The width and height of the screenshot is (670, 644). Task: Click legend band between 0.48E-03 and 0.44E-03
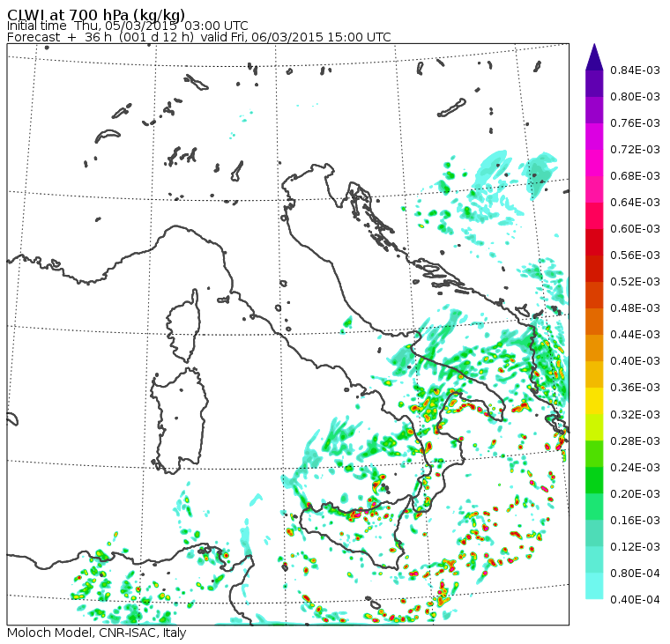tap(594, 322)
